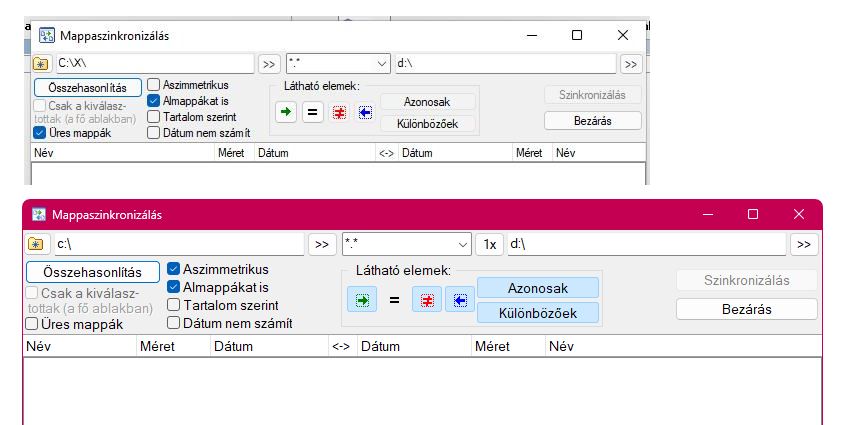Click left Dátum column header in lower window

[269, 346]
